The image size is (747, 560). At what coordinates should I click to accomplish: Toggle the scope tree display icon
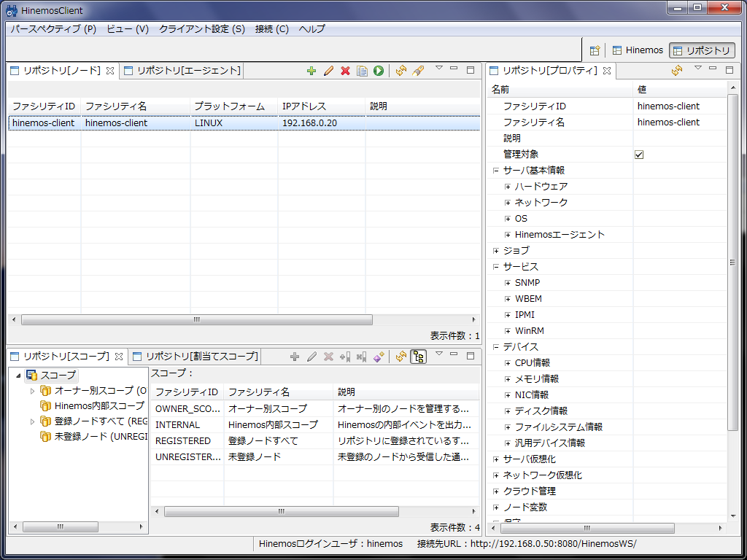[x=419, y=356]
